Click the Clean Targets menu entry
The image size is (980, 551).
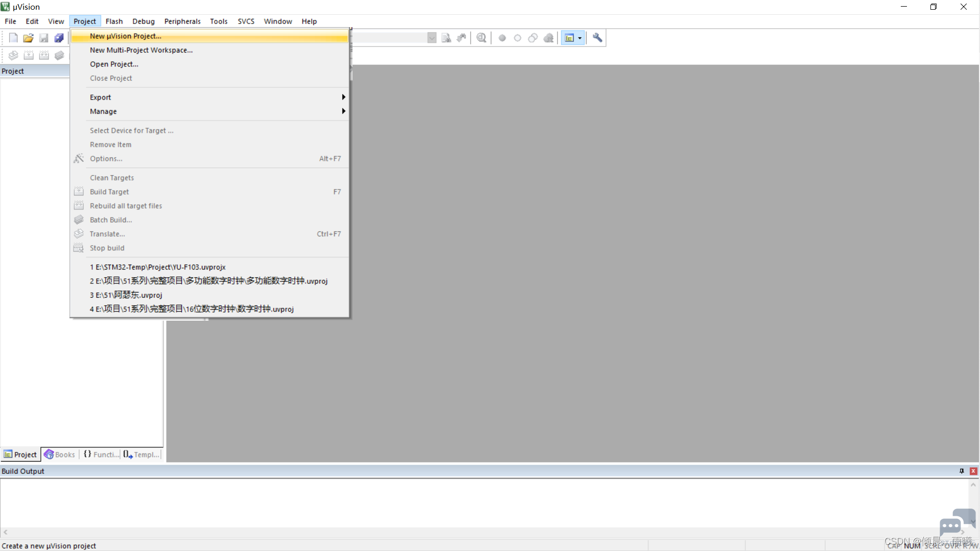(209, 178)
